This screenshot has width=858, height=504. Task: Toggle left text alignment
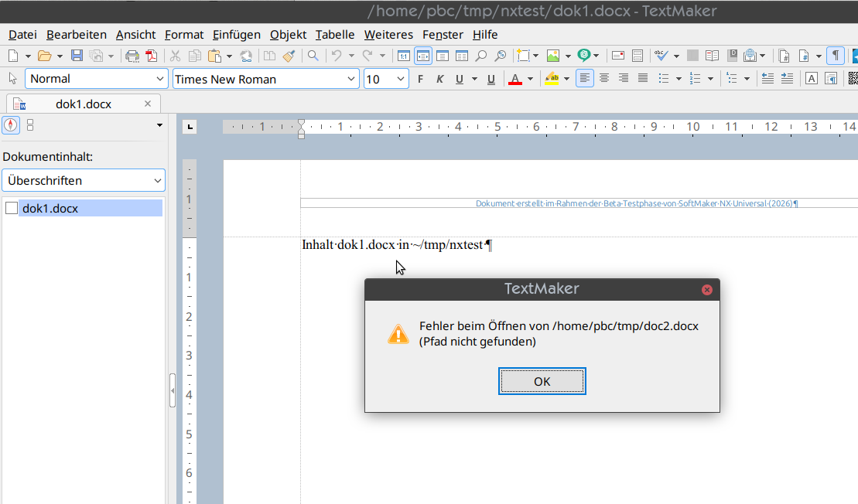(x=584, y=79)
